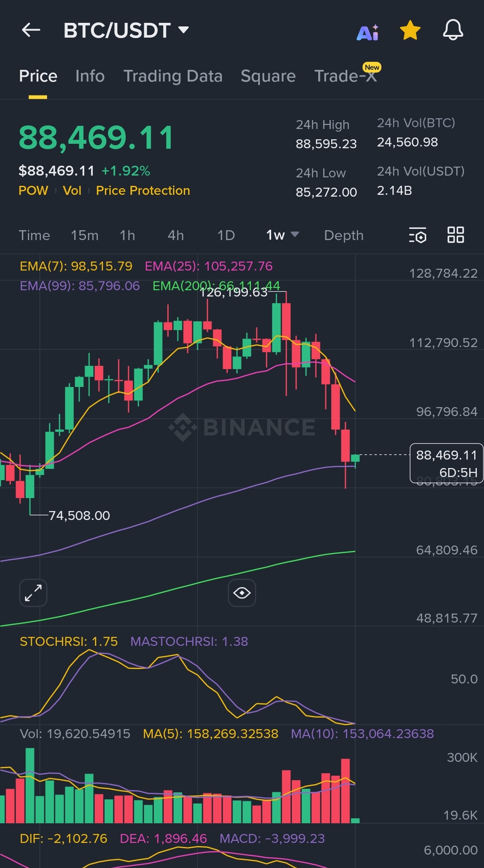Click the latest green weekly candle

tap(355, 458)
